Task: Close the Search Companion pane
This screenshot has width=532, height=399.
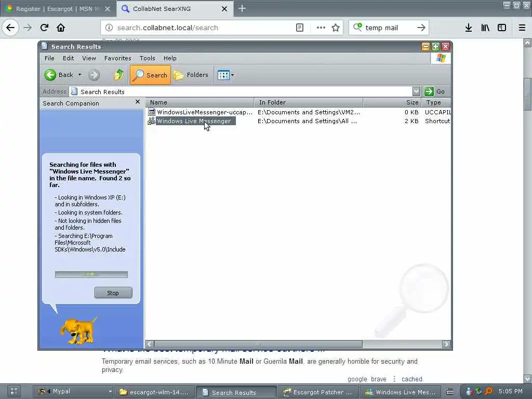Action: [137, 101]
